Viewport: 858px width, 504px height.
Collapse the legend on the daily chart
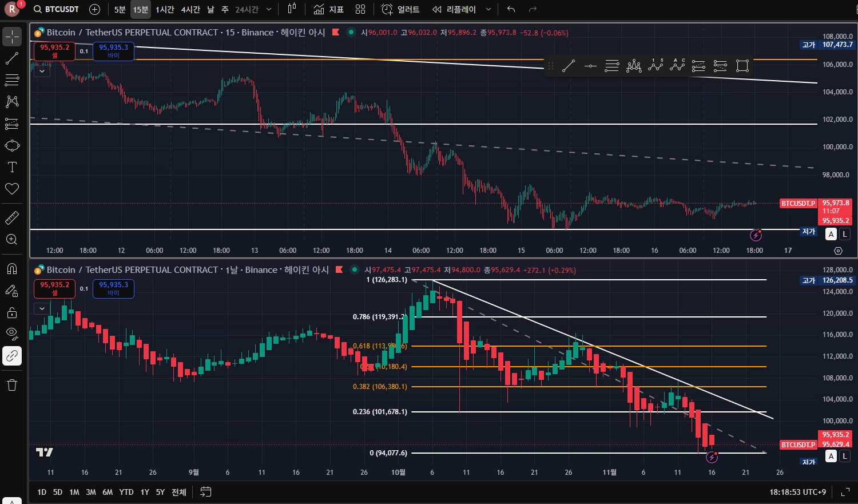(42, 309)
